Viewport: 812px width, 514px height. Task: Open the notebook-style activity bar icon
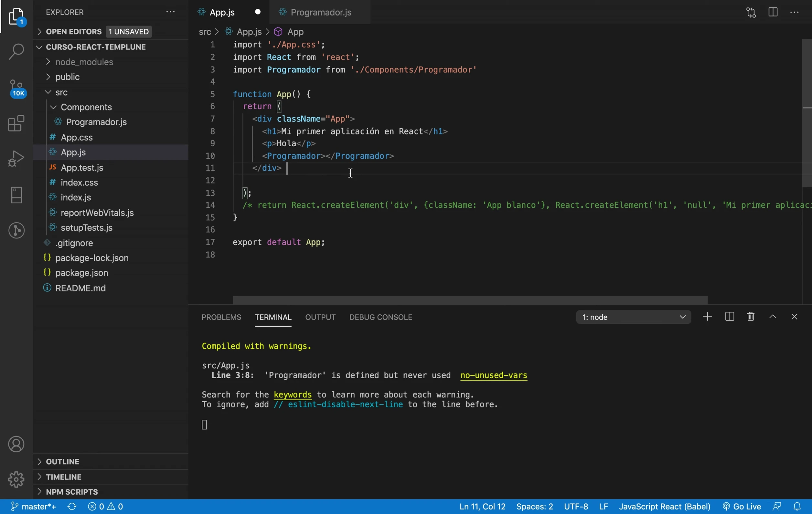[x=16, y=195]
